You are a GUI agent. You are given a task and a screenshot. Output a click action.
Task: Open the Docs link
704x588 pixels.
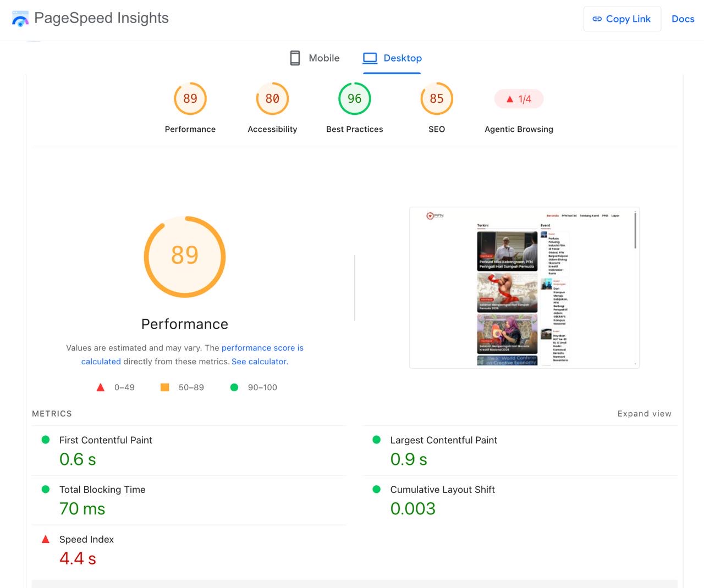(683, 19)
